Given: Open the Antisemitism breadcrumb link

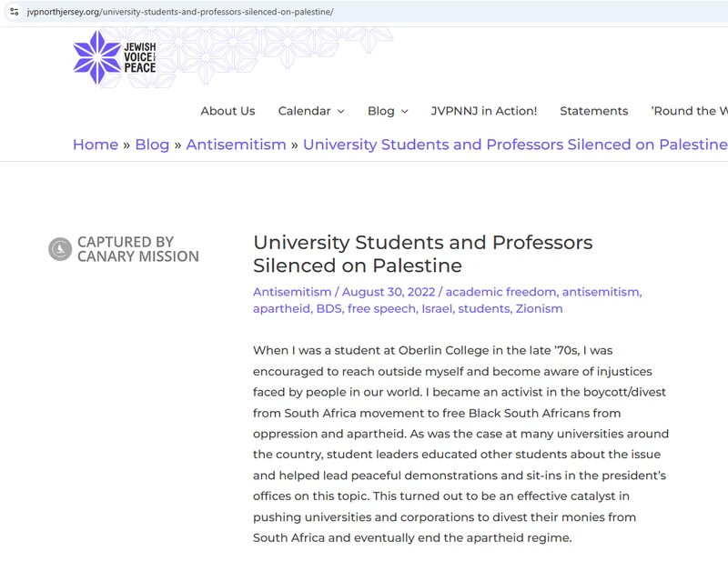Looking at the screenshot, I should 236,145.
